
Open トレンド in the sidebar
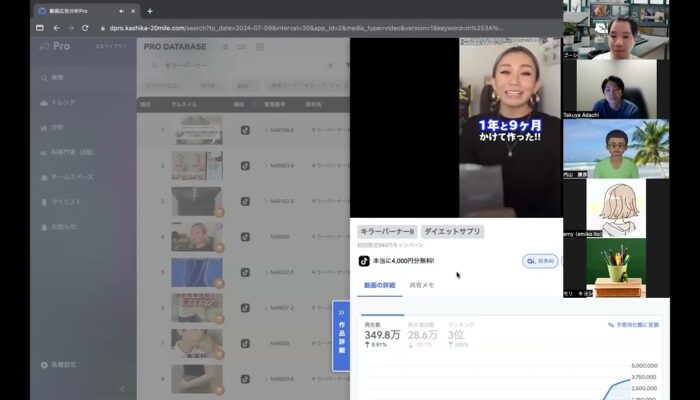coord(58,102)
